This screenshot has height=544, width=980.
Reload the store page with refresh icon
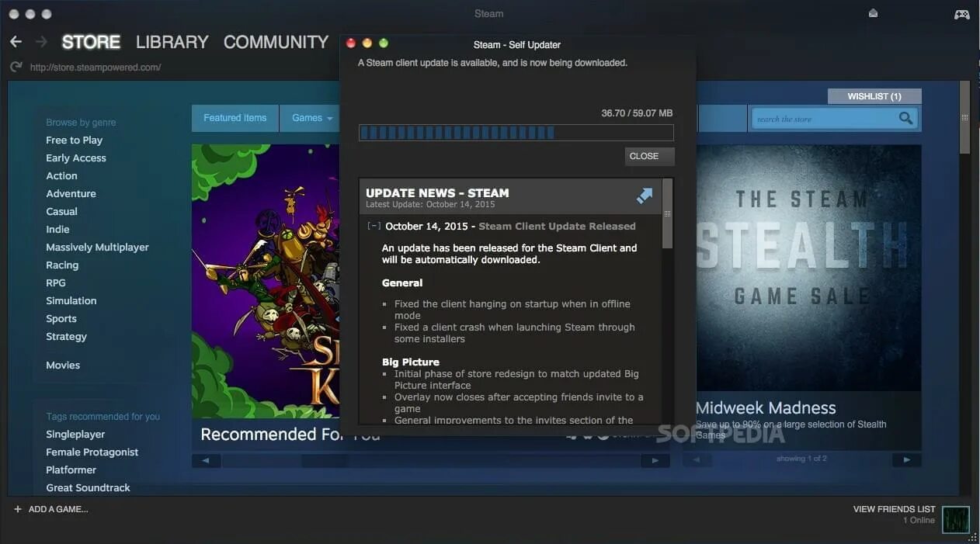[16, 68]
